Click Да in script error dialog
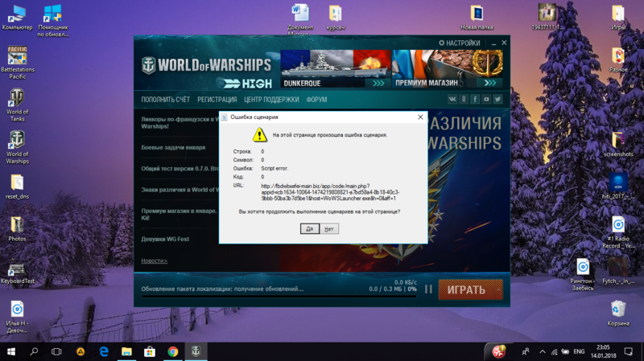644x361 pixels. click(310, 229)
